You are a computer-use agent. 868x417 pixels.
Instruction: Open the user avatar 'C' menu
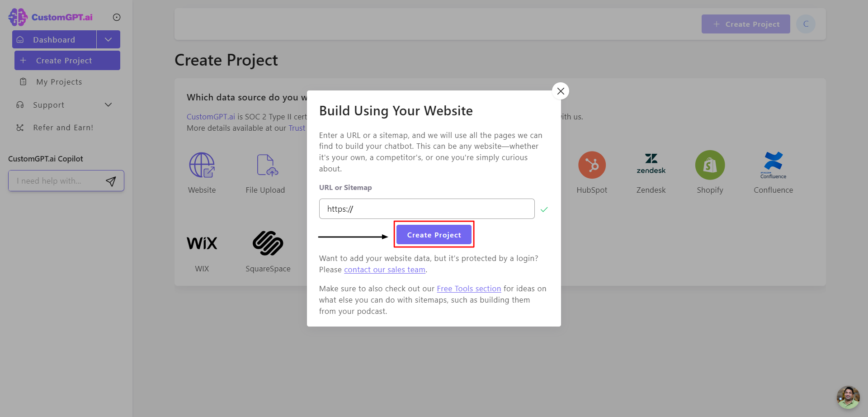(x=806, y=24)
